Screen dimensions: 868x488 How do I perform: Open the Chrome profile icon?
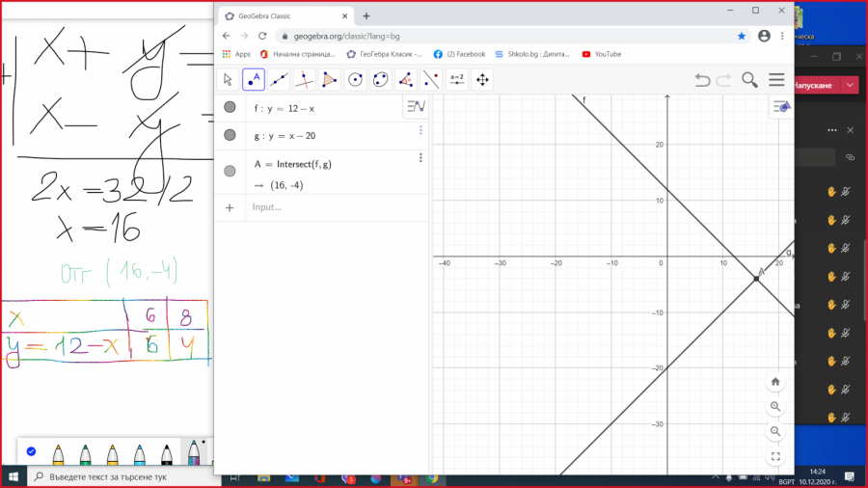[764, 36]
